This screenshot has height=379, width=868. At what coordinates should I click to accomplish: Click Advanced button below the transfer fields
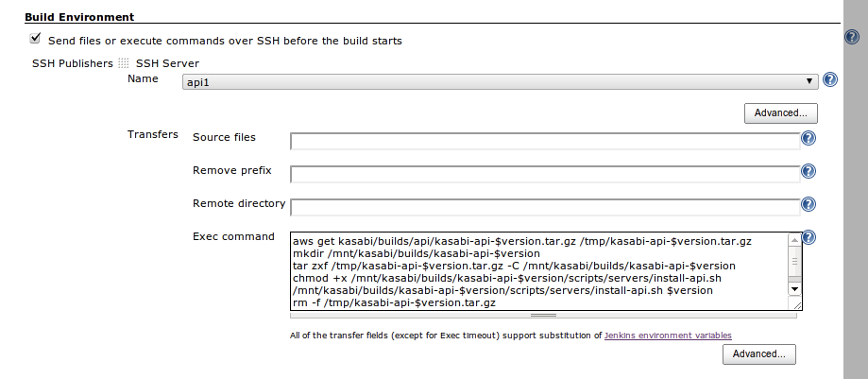pos(759,354)
